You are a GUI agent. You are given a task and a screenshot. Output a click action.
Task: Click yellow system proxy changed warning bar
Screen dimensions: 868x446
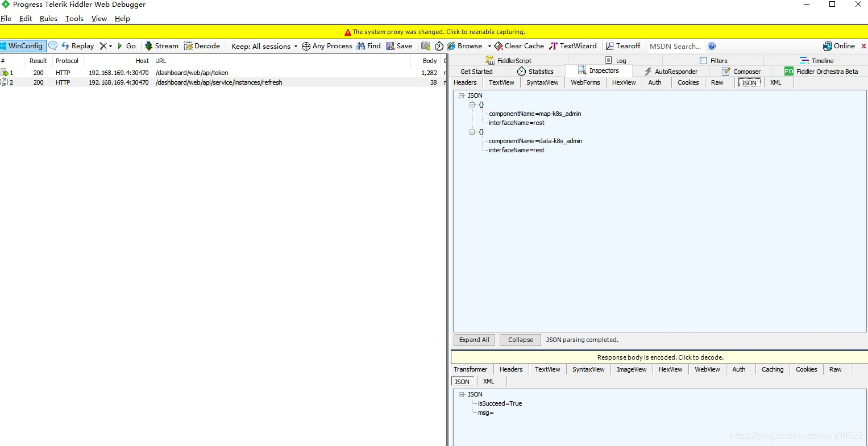(434, 32)
